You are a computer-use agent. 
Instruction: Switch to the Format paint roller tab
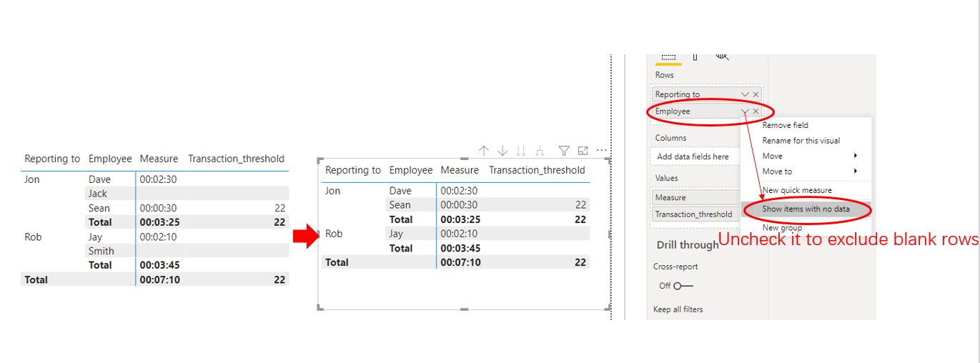tap(695, 57)
